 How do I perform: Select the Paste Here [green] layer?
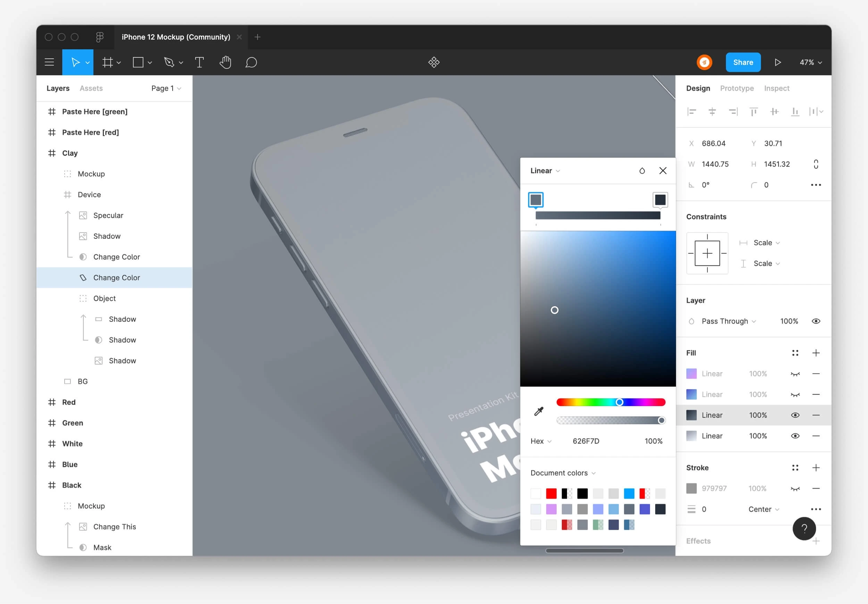click(x=94, y=112)
